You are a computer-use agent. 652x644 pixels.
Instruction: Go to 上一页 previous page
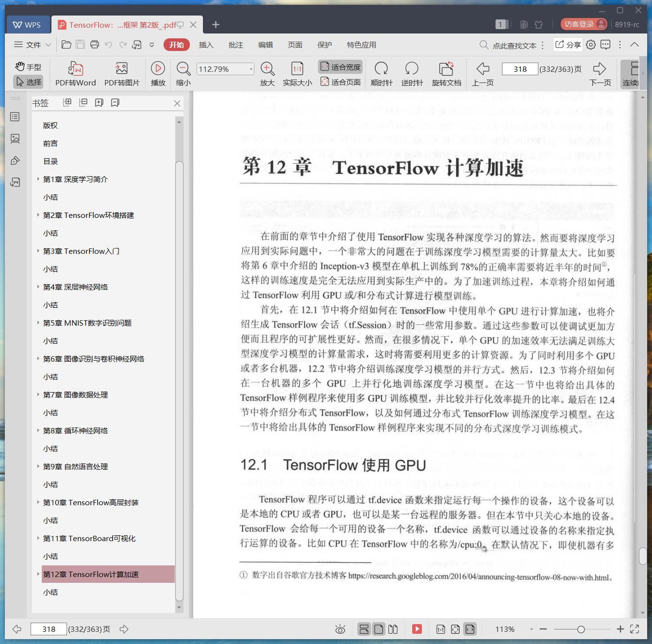(483, 74)
